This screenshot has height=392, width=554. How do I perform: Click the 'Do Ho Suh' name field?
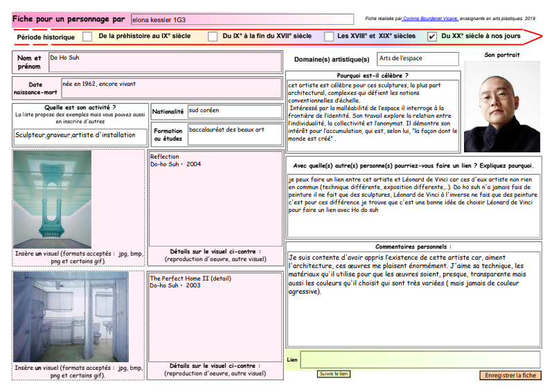pos(165,62)
